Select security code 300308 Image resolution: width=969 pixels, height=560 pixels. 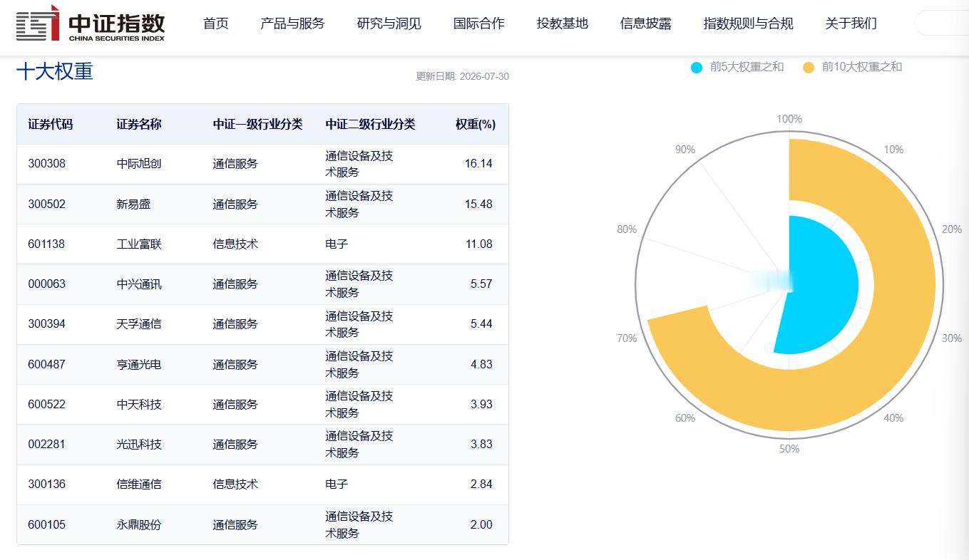coord(47,164)
